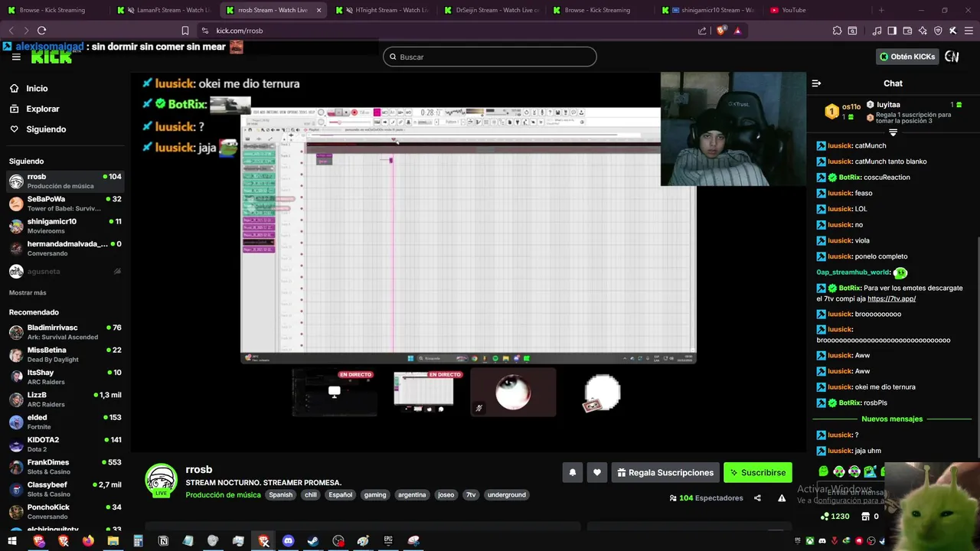980x551 pixels.
Task: Click the Obtén KICKs button
Action: [907, 57]
